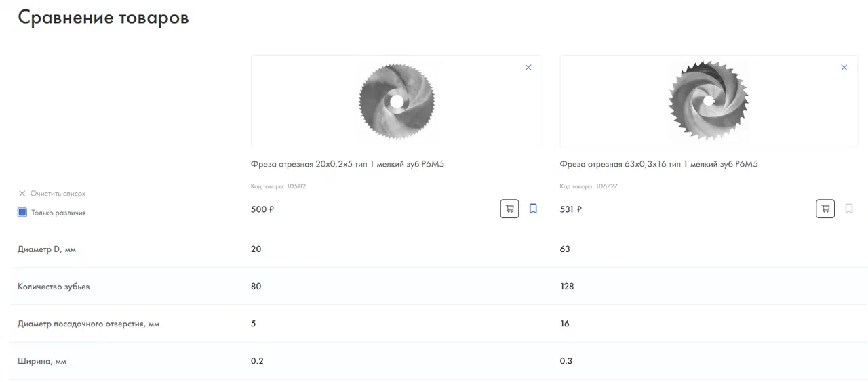Add the 500 ₽ cutter to cart

[509, 209]
